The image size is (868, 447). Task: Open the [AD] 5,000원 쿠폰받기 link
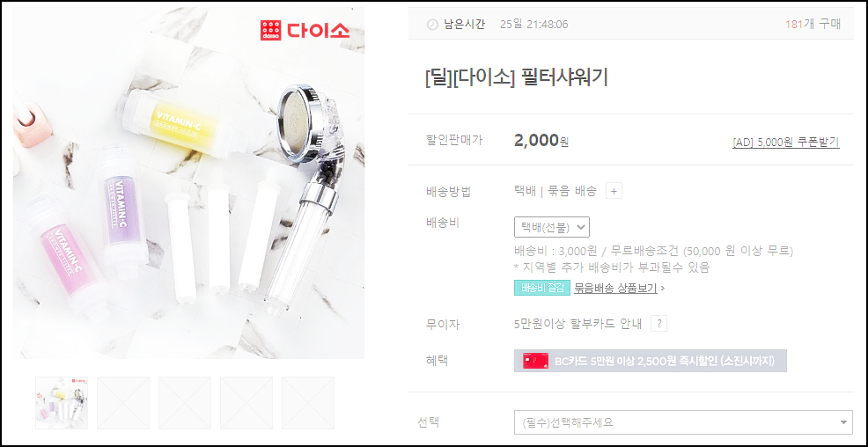(x=785, y=143)
